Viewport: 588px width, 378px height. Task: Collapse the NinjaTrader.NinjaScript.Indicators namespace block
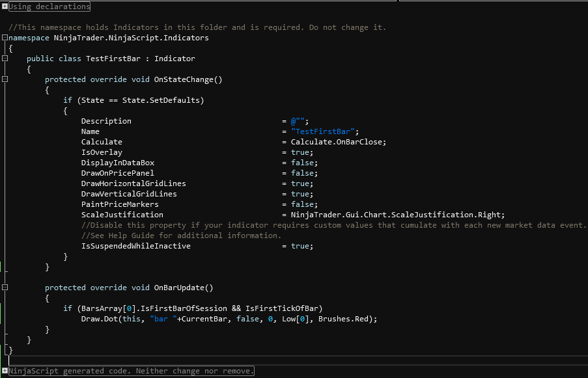click(x=5, y=38)
